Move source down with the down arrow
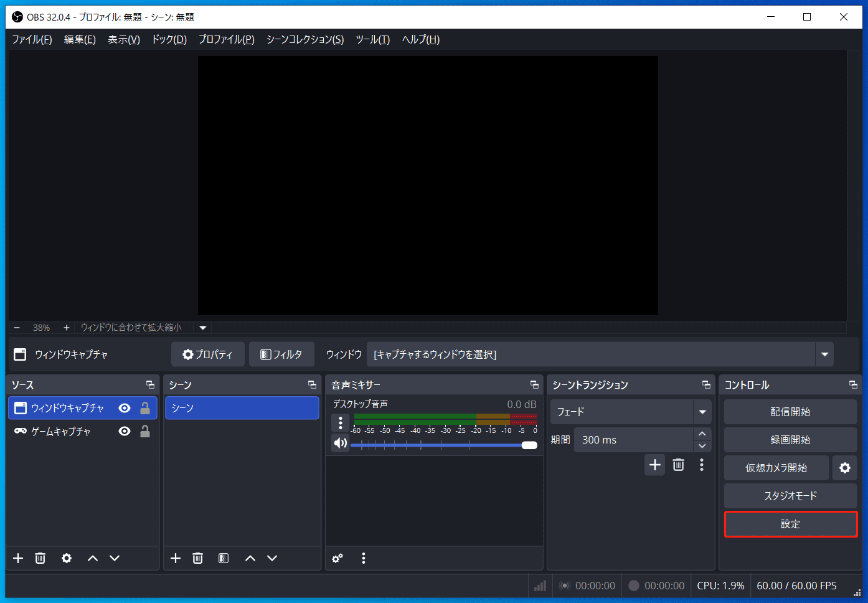Viewport: 868px width, 603px height. 115,558
